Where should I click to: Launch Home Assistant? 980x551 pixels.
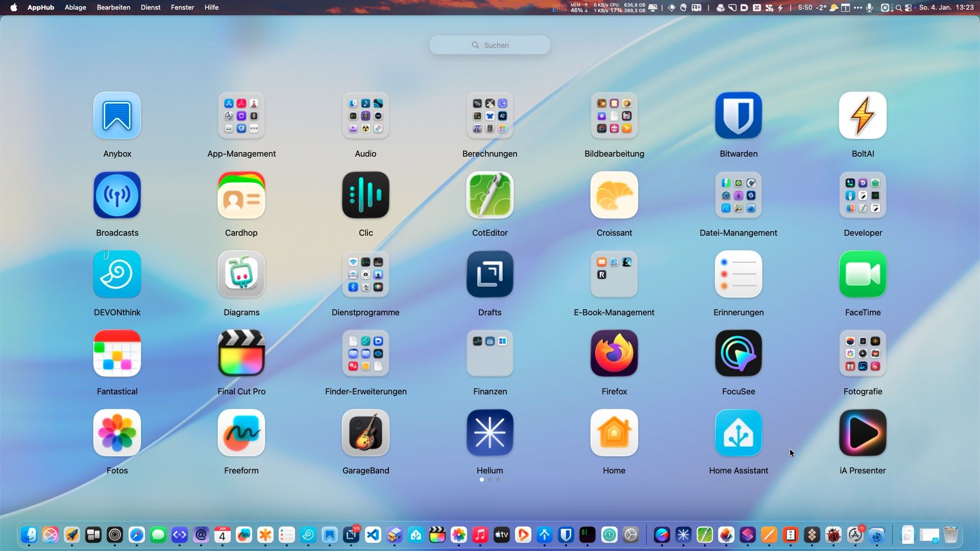(738, 433)
